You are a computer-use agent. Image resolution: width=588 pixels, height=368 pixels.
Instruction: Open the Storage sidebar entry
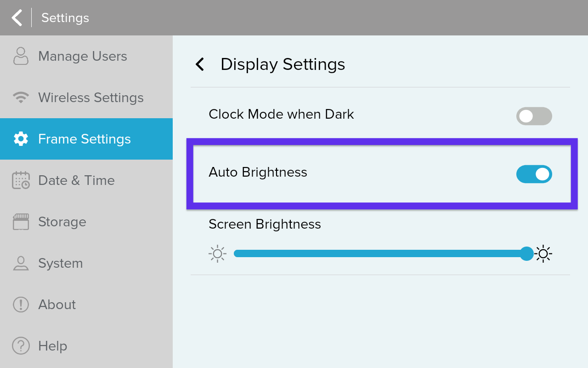pos(86,222)
